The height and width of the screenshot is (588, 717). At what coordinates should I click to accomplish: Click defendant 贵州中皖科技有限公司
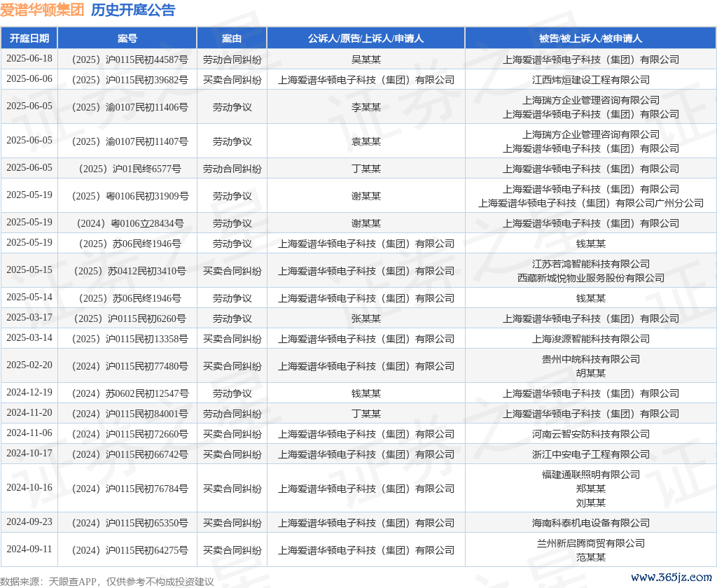[591, 359]
